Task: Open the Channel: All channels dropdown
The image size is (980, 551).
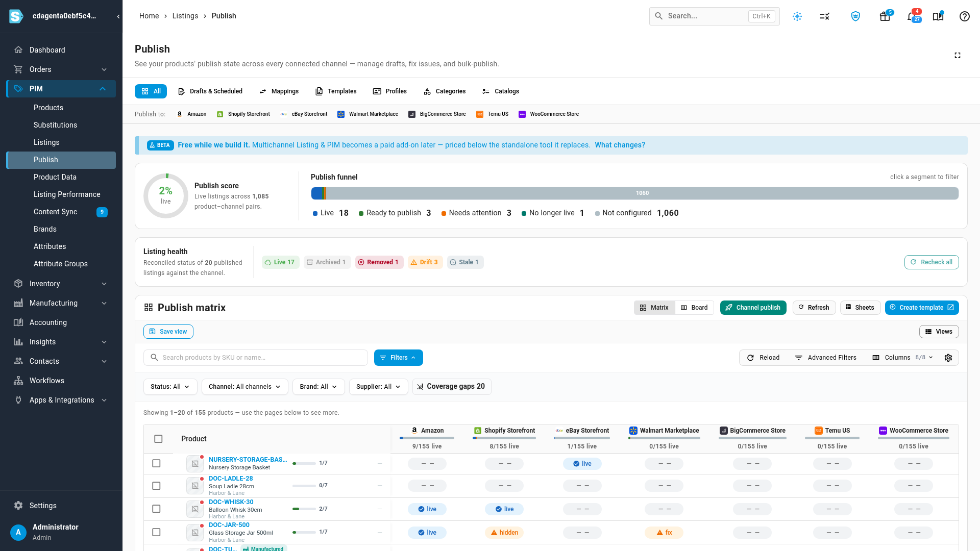Action: 244,387
